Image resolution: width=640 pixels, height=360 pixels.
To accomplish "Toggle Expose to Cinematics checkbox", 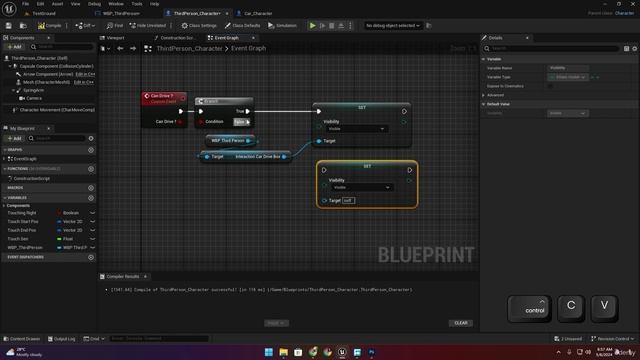I will pos(550,86).
